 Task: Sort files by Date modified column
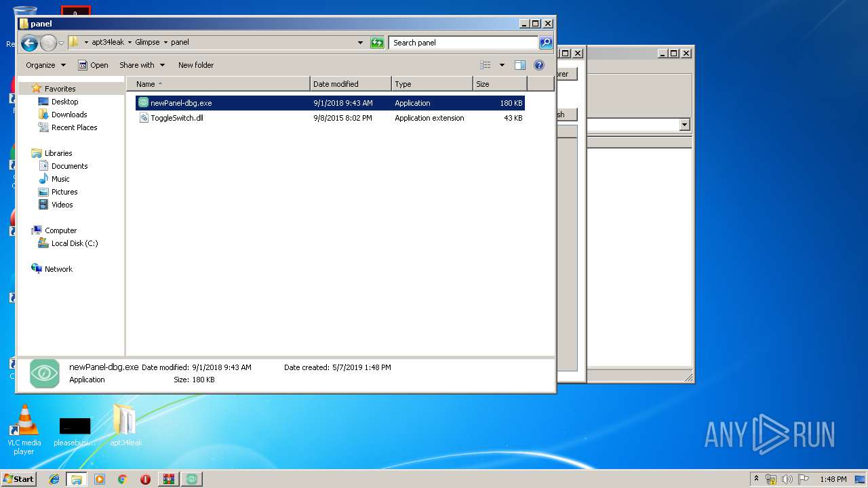(x=351, y=84)
